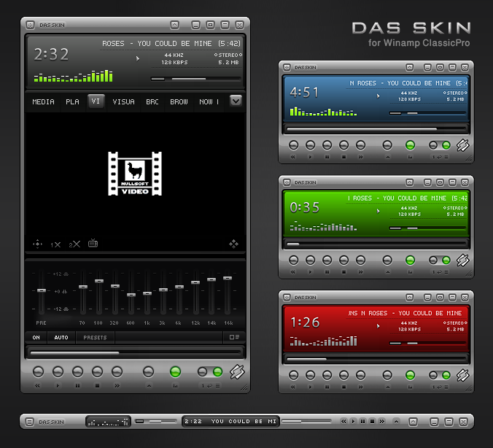
Task: Click the 1X video size icon
Action: tap(55, 244)
